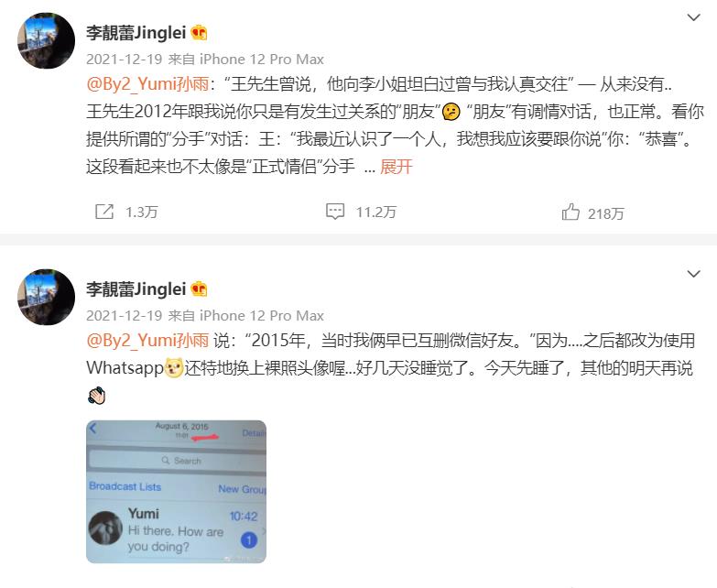The height and width of the screenshot is (588, 717).
Task: Open first post's profile avatar
Action: (46, 40)
